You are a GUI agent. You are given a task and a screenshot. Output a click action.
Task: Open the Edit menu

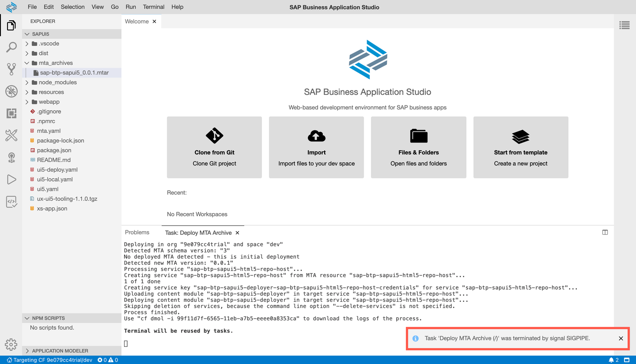(49, 7)
